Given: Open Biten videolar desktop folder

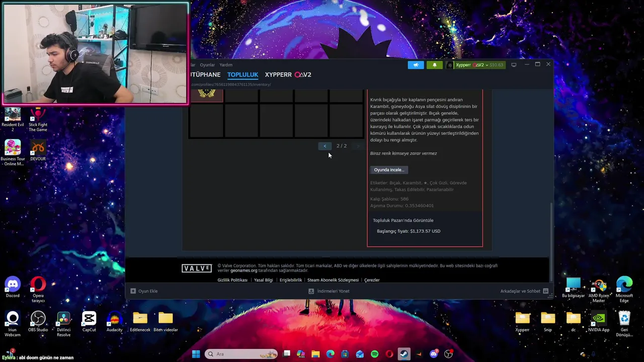Looking at the screenshot, I should coord(166,322).
